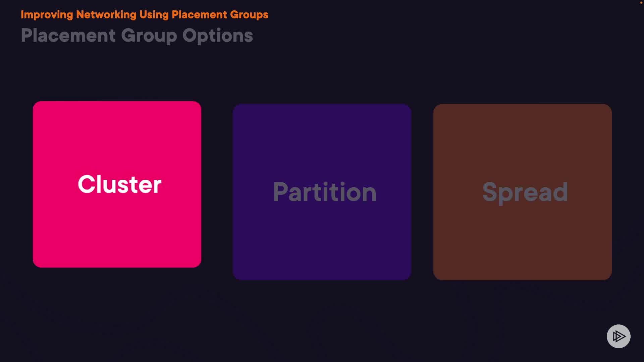The width and height of the screenshot is (644, 362).
Task: Click the "Placement Group Options" slide title
Action: [137, 36]
